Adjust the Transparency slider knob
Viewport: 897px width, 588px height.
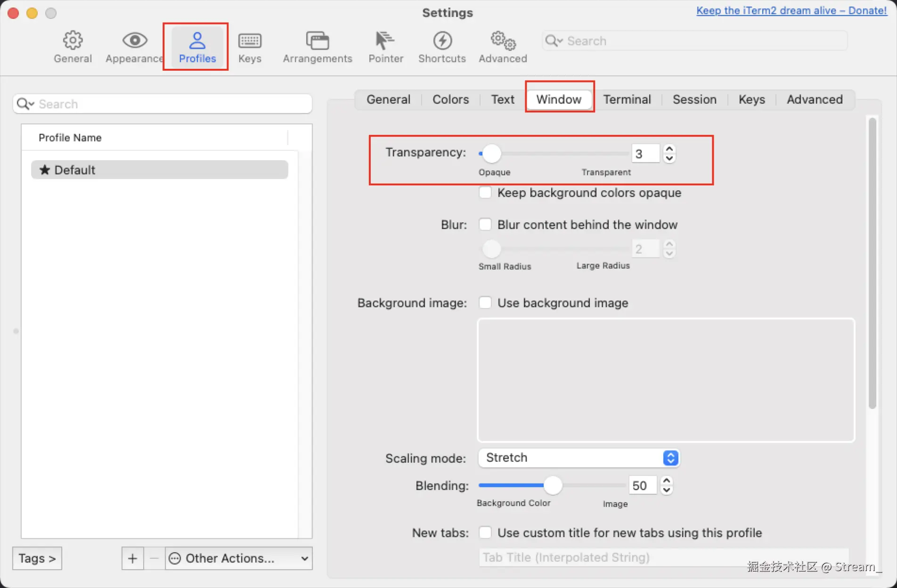[492, 153]
